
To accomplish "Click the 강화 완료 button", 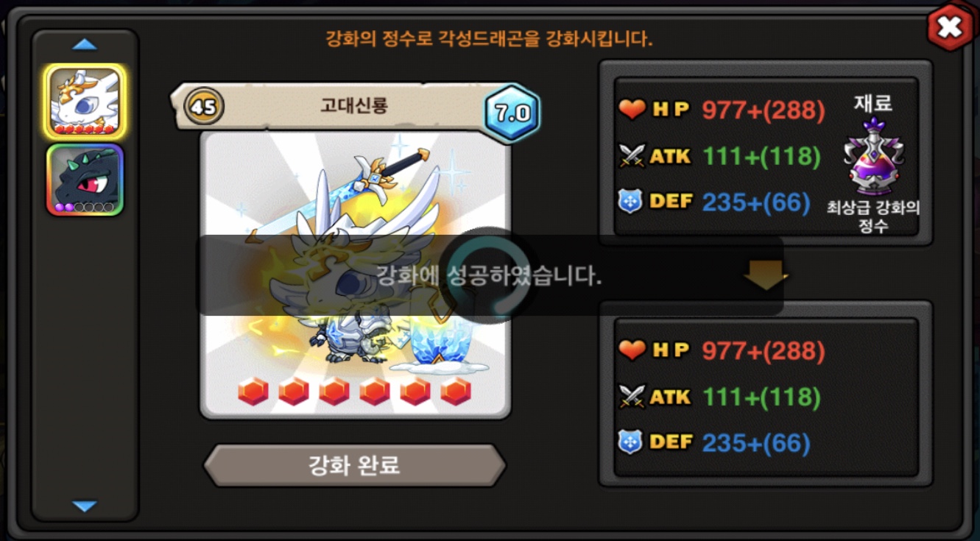I will click(355, 465).
